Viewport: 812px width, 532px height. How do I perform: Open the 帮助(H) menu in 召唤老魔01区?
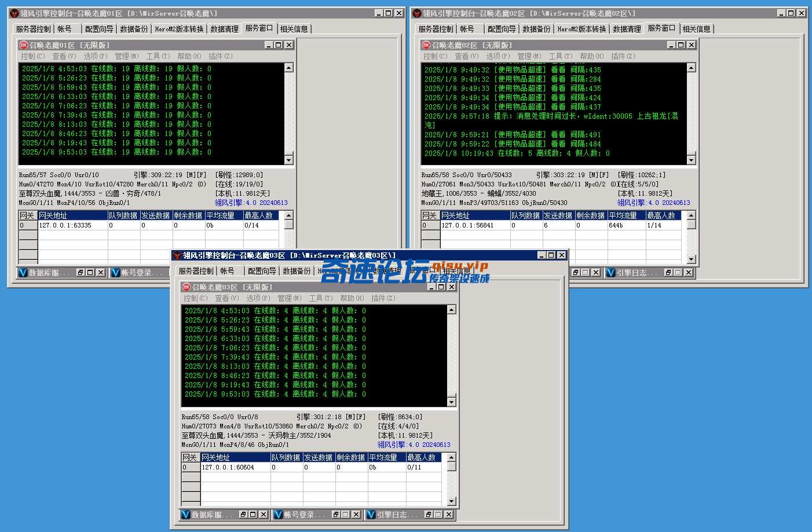[x=189, y=56]
